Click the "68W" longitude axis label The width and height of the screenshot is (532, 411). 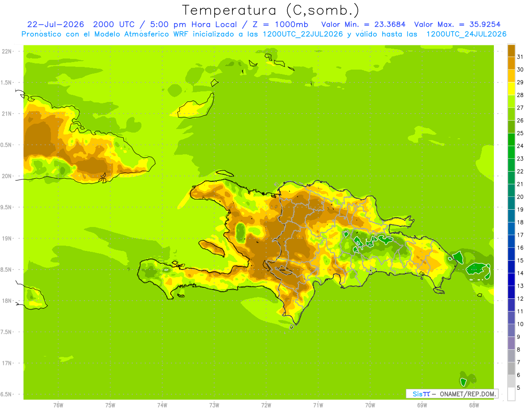pos(474,405)
